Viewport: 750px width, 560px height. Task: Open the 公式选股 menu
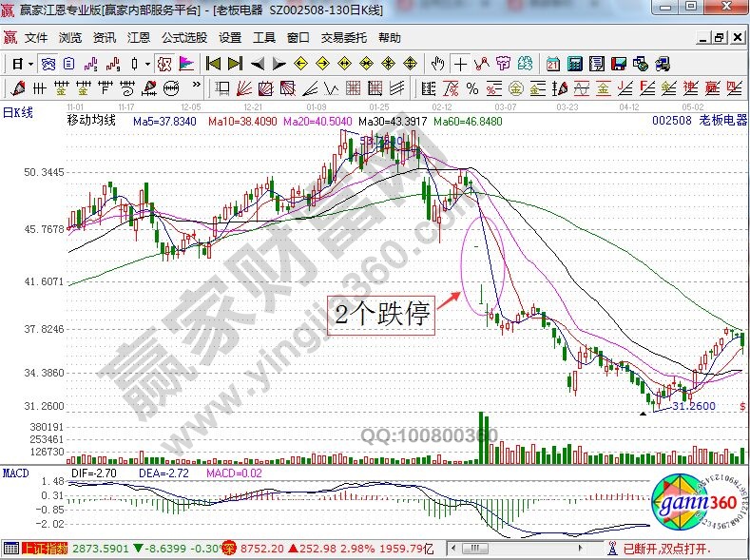(183, 38)
